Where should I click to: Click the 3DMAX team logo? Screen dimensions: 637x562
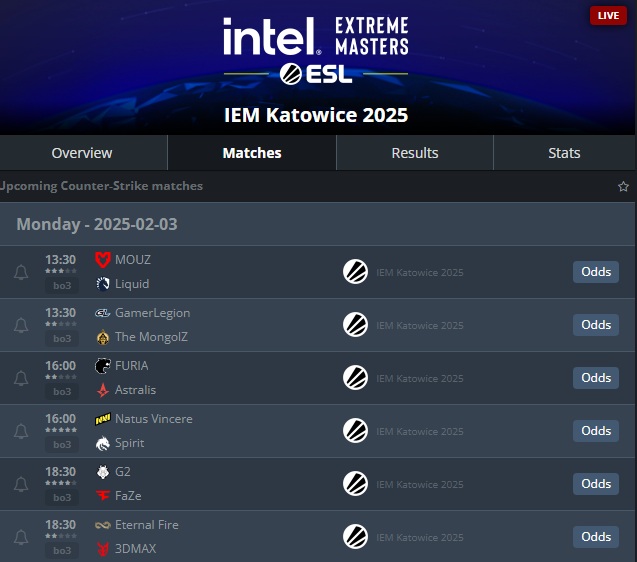click(103, 549)
